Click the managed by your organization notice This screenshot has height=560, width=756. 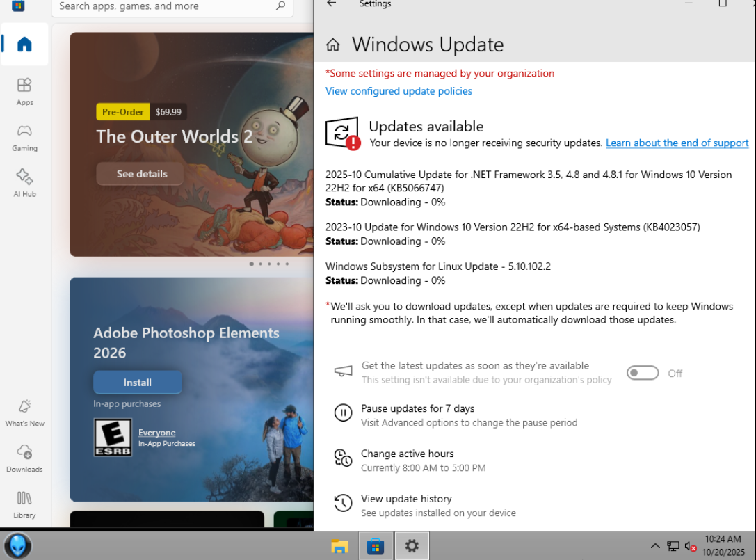click(x=440, y=73)
